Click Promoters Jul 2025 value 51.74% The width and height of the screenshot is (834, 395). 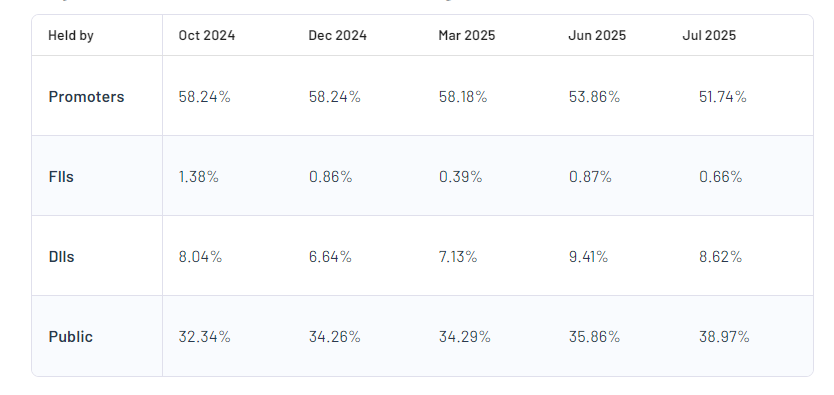pyautogui.click(x=722, y=97)
